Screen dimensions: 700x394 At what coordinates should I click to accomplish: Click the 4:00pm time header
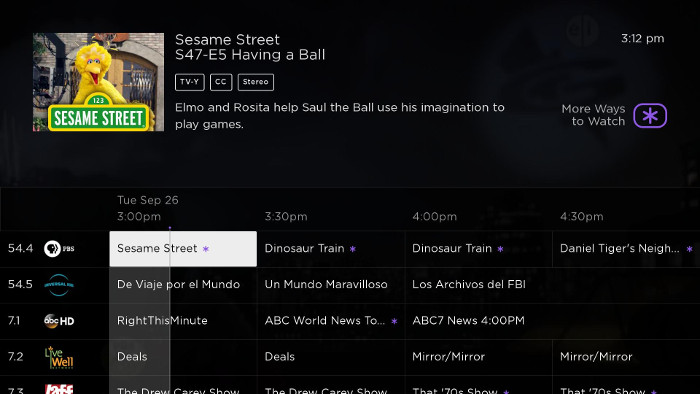(x=434, y=217)
